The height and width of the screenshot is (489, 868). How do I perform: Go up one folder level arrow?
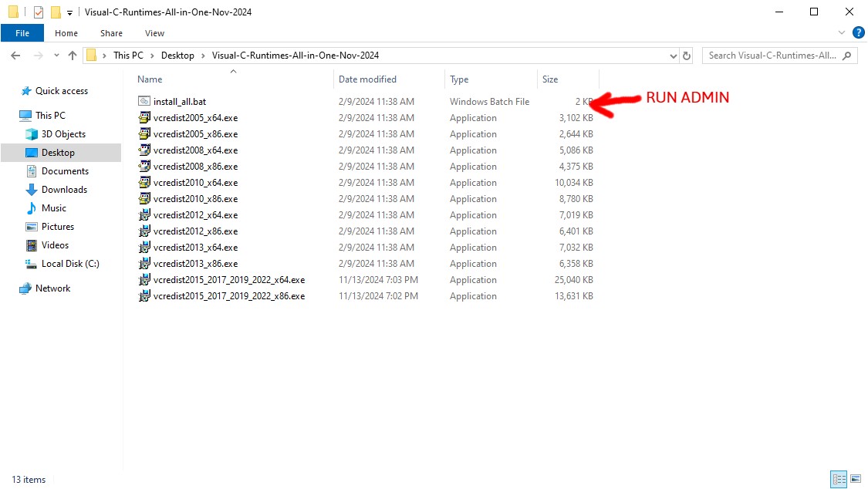(73, 56)
